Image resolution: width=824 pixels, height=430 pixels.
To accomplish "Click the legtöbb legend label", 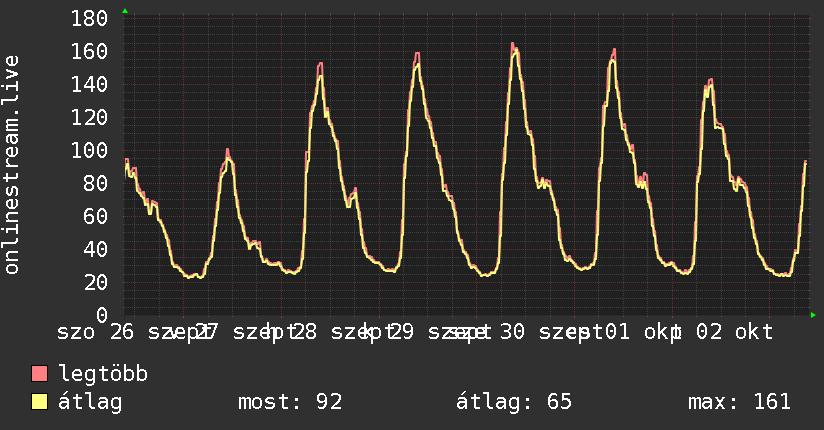I will pyautogui.click(x=103, y=374).
